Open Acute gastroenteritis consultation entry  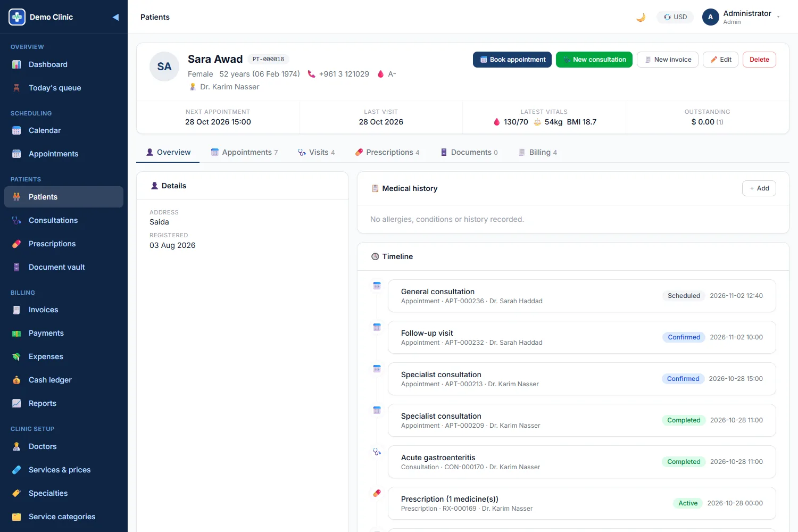582,462
